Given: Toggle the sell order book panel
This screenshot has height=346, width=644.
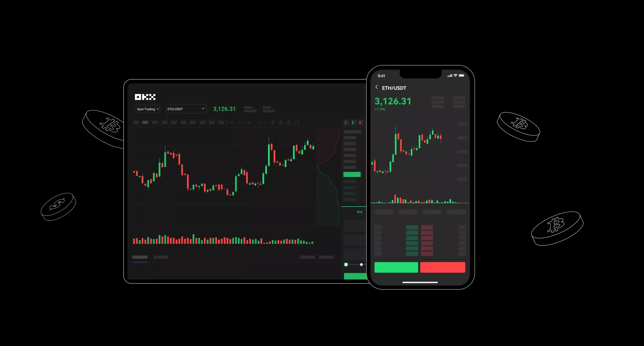Looking at the screenshot, I should pyautogui.click(x=361, y=123).
